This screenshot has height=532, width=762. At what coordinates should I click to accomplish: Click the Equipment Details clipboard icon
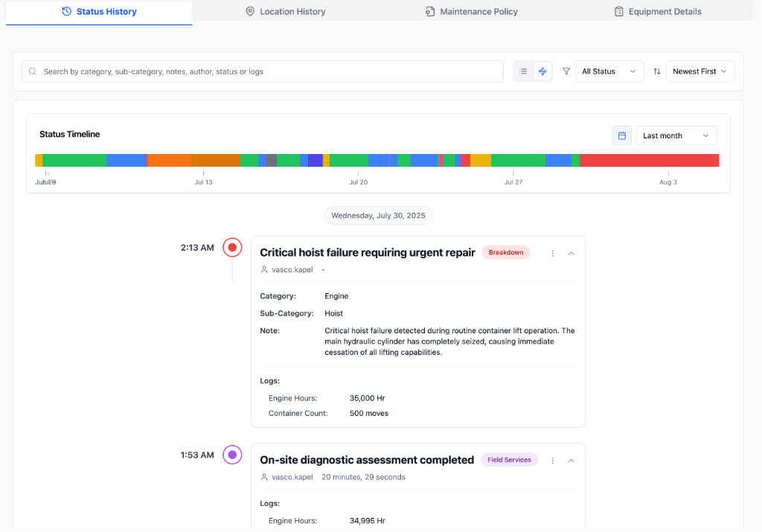click(618, 11)
